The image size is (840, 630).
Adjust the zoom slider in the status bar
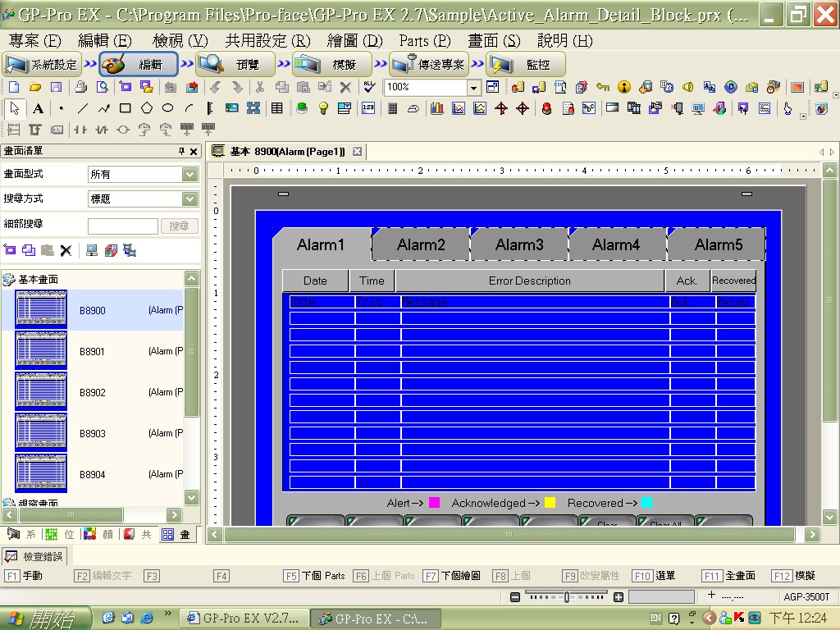566,597
